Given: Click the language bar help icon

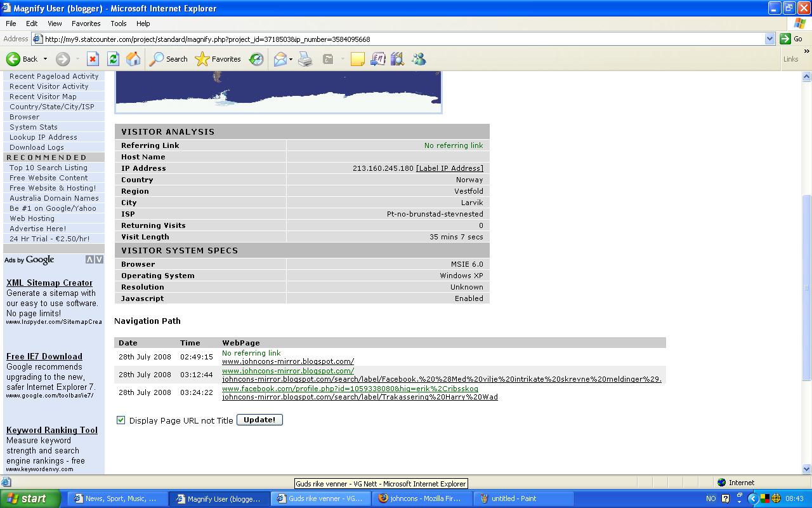Looking at the screenshot, I should (726, 498).
